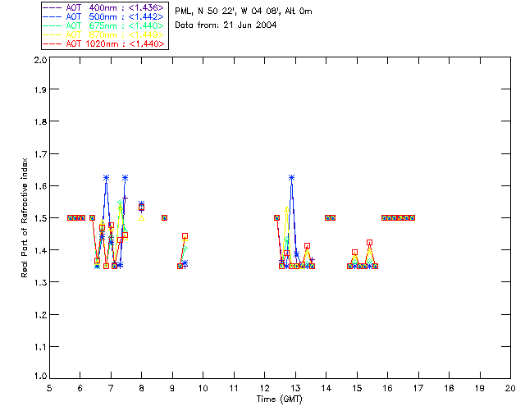Click the y-axis tick label 2.0
This screenshot has height=420, width=525.
[40, 61]
